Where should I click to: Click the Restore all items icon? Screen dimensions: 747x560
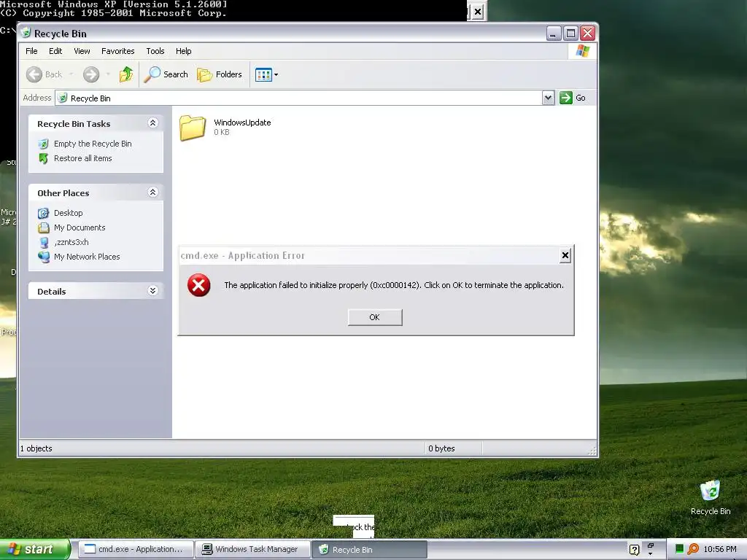pos(43,158)
